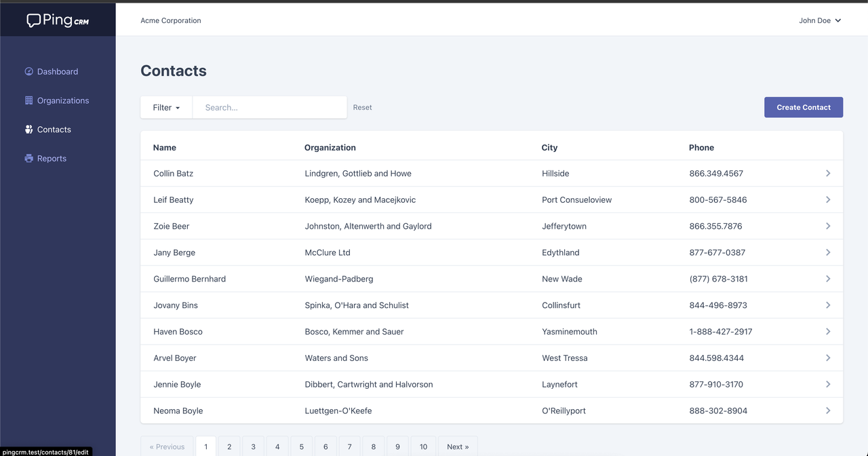Screen dimensions: 868x456
Task: Go to pagination page 7
Action: coord(349,446)
